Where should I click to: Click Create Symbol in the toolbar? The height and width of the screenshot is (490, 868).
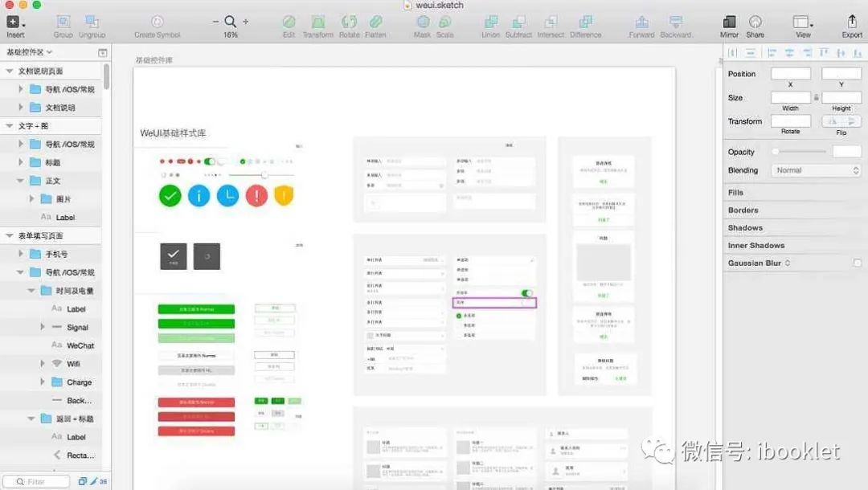(x=158, y=26)
